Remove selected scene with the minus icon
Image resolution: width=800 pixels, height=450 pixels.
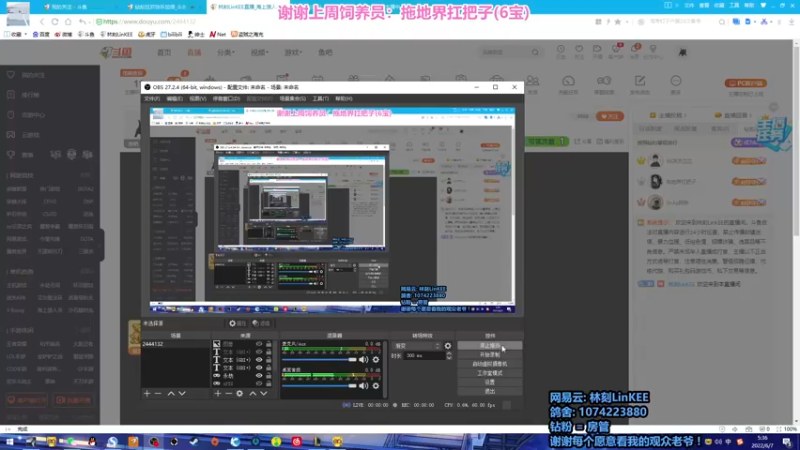tap(158, 393)
